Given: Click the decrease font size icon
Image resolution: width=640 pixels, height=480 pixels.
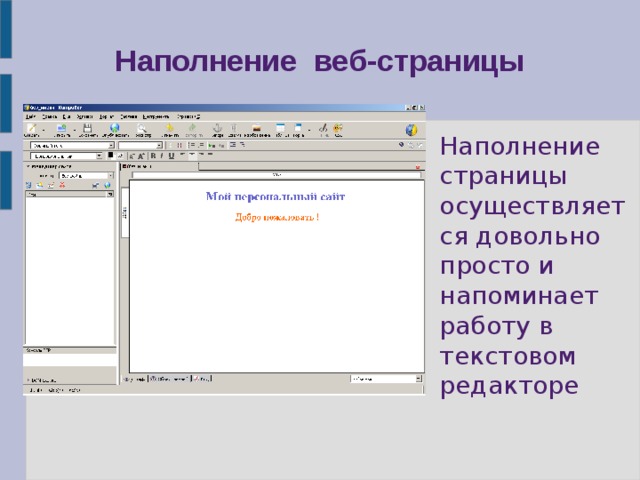Looking at the screenshot, I should (x=132, y=156).
